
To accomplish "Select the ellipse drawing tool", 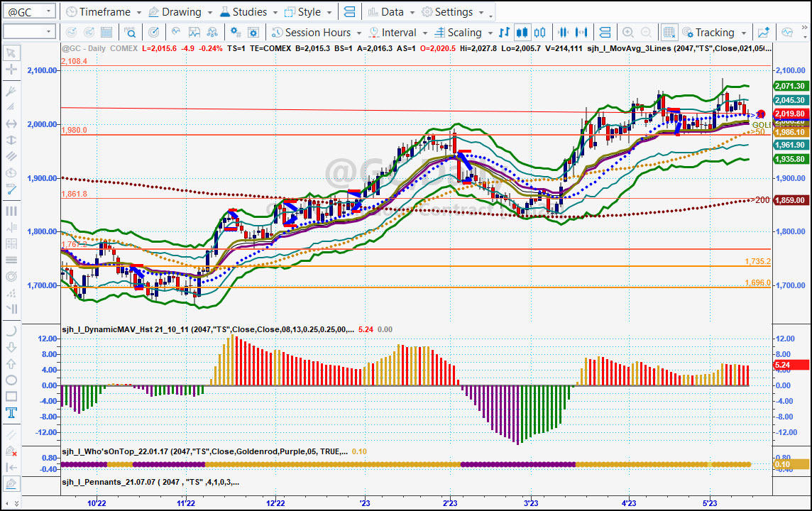I will pyautogui.click(x=11, y=380).
